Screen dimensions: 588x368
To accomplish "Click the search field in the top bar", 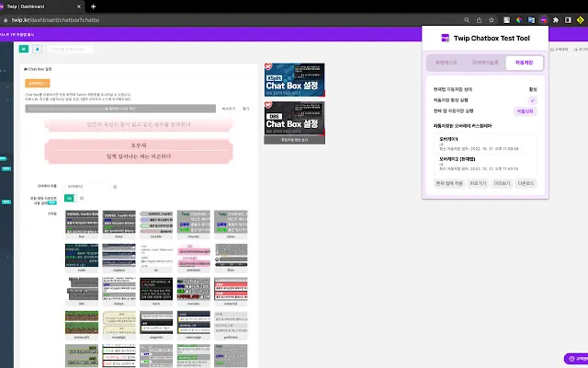I will 70,49.
